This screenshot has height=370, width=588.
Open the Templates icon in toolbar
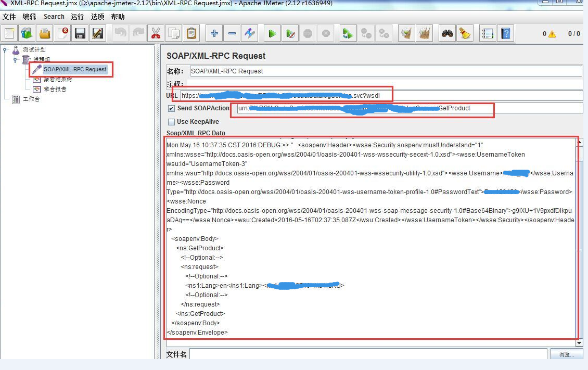[x=27, y=34]
